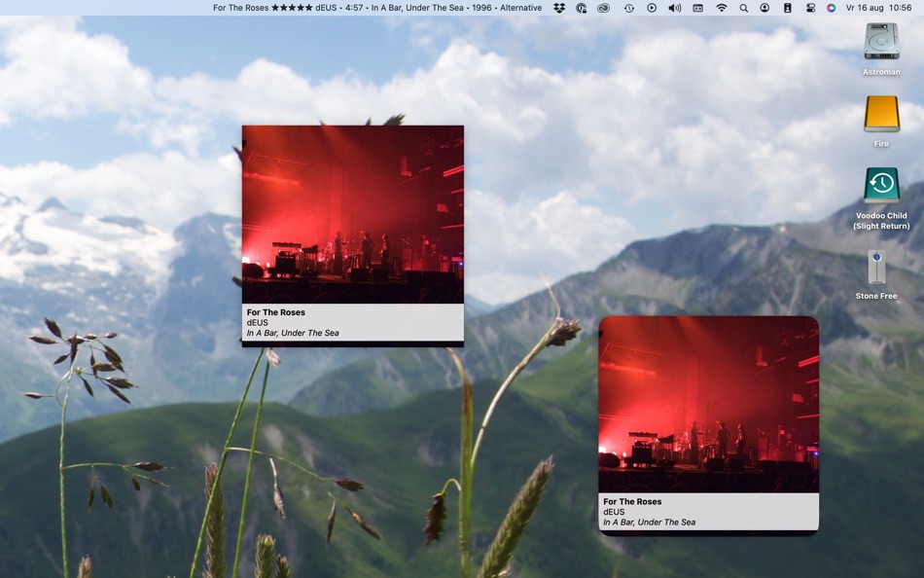
Task: Open the Stone Free iPod desktop icon
Action: (876, 266)
